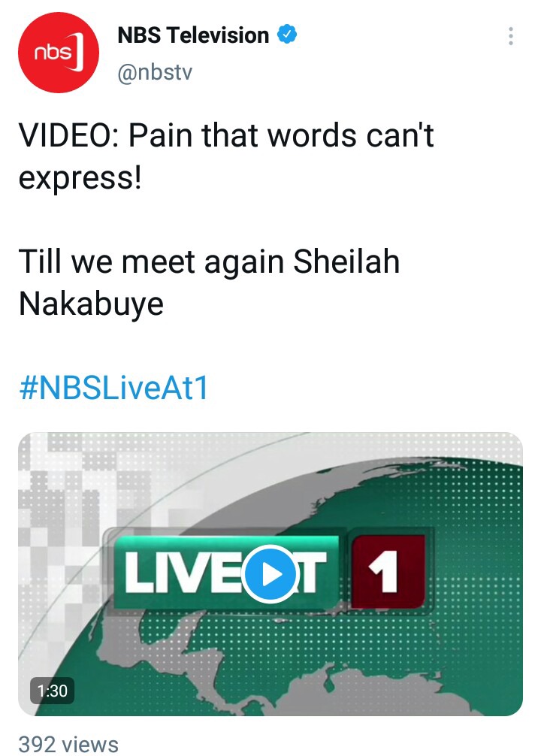This screenshot has height=756, width=541.
Task: Open the three-dot more options menu
Action: point(511,36)
